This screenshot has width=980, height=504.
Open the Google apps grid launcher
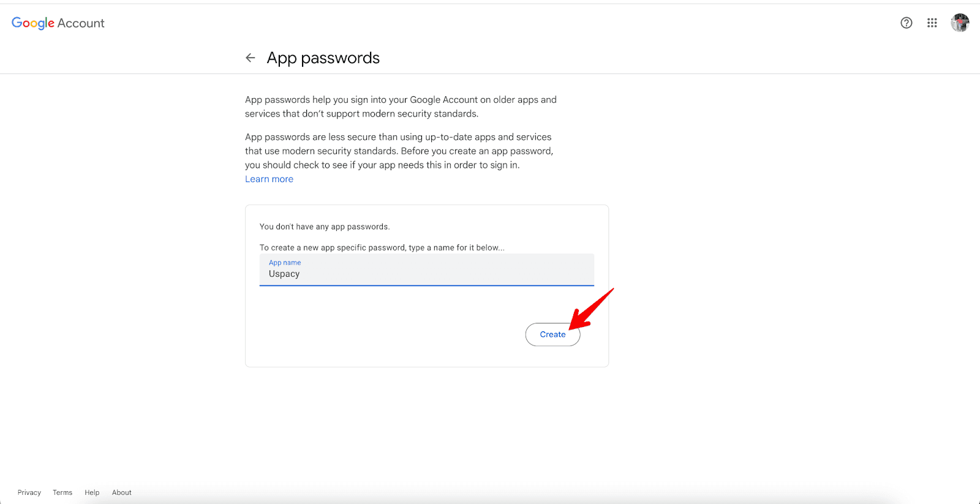click(x=932, y=23)
